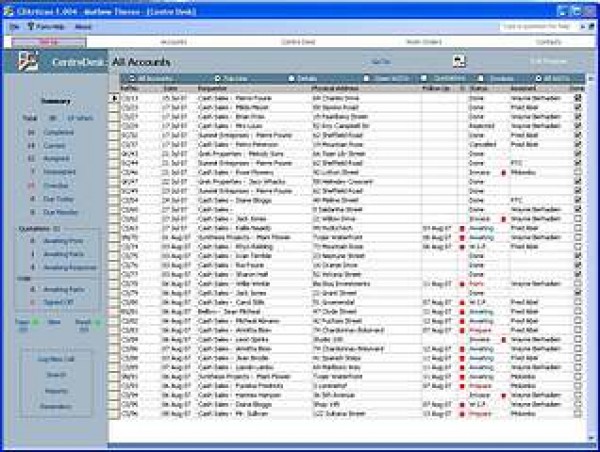Screen dimensions: 600x452
Task: Check Done for the Mr. Sullivan row
Action: coord(578,414)
